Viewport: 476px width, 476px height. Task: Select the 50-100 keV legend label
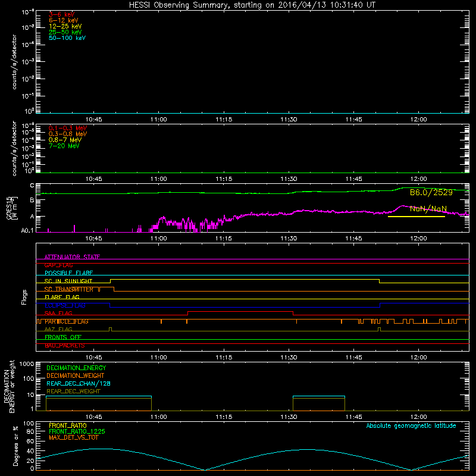point(67,38)
